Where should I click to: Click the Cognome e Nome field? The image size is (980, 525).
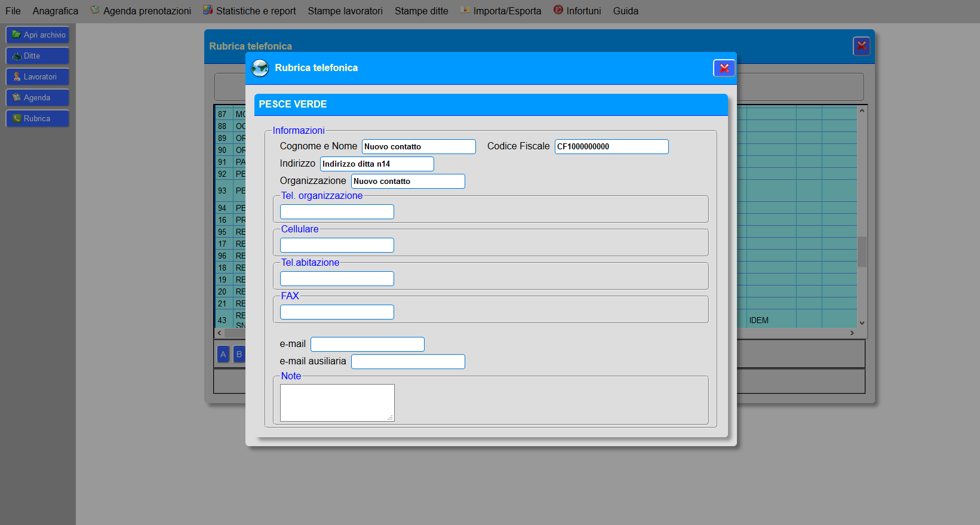(419, 146)
